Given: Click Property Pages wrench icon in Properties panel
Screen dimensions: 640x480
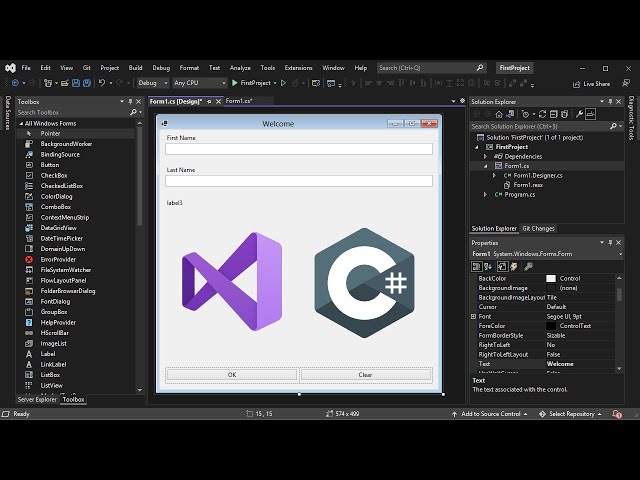Looking at the screenshot, I should pos(528,267).
